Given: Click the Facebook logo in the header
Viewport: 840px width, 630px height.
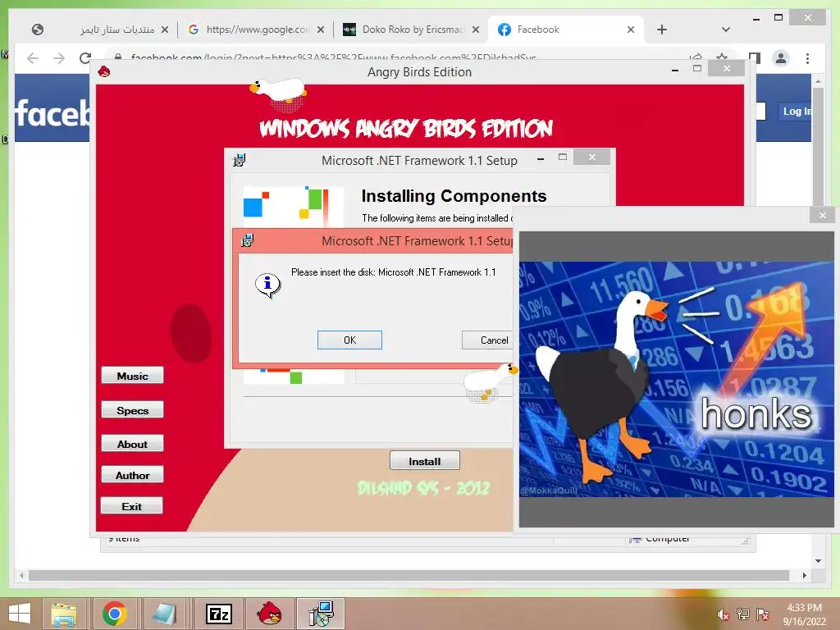Looking at the screenshot, I should (x=52, y=113).
